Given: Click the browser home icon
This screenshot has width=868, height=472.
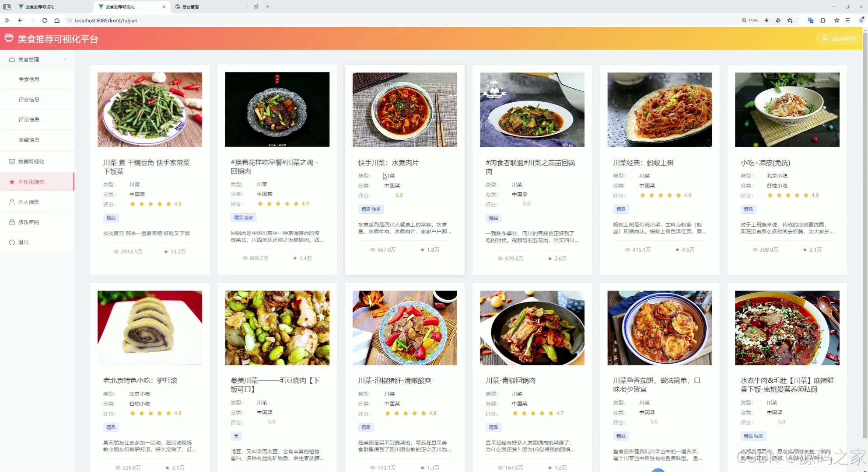Looking at the screenshot, I should coord(57,20).
